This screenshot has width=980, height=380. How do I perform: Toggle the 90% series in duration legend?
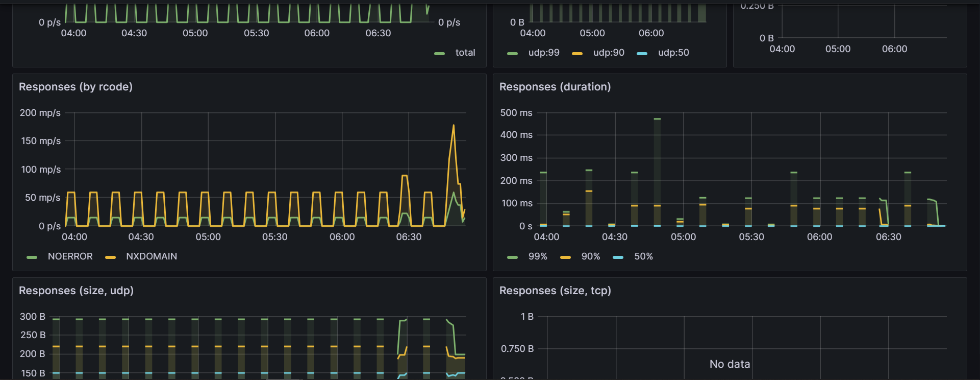[x=591, y=256]
